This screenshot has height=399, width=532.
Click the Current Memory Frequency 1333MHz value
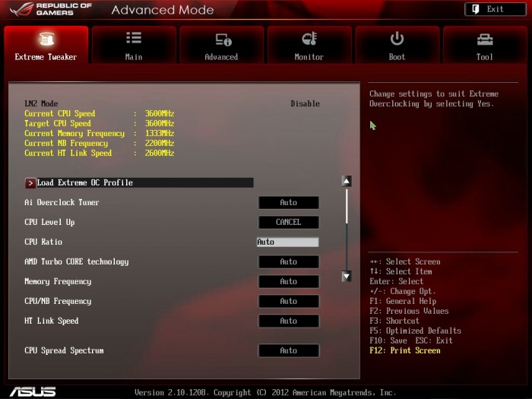[x=160, y=133]
